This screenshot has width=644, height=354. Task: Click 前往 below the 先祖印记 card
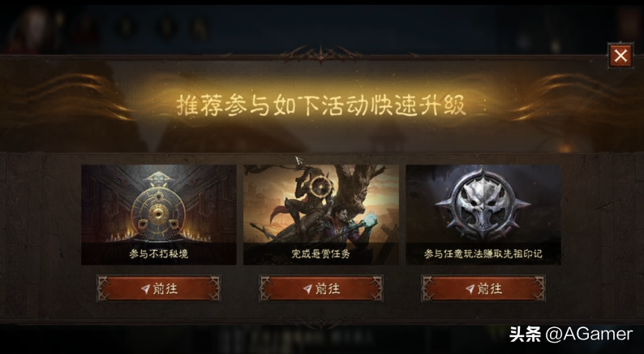[x=483, y=288]
